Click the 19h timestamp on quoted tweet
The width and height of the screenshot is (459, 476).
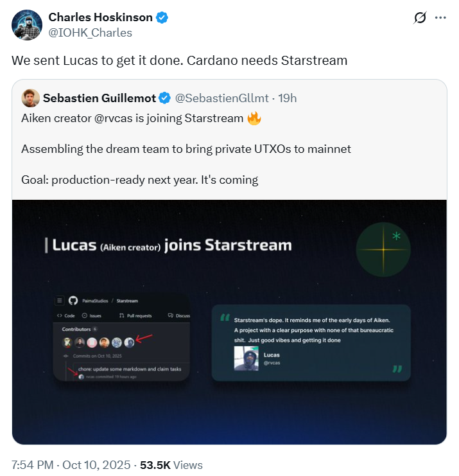click(x=287, y=98)
